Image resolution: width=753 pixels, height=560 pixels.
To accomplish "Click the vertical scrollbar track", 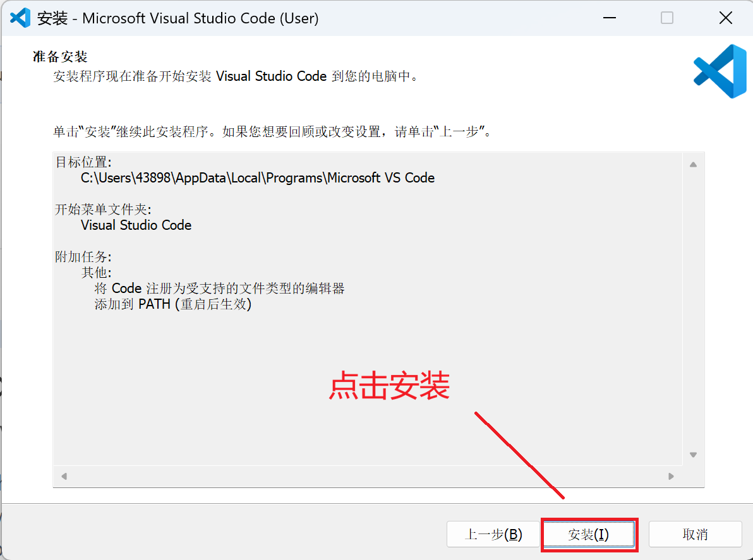I will click(693, 309).
